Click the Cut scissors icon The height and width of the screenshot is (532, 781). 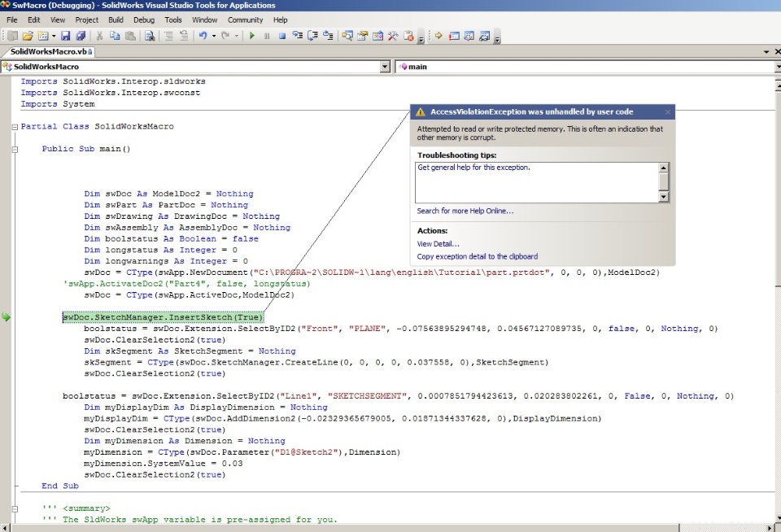tap(99, 36)
